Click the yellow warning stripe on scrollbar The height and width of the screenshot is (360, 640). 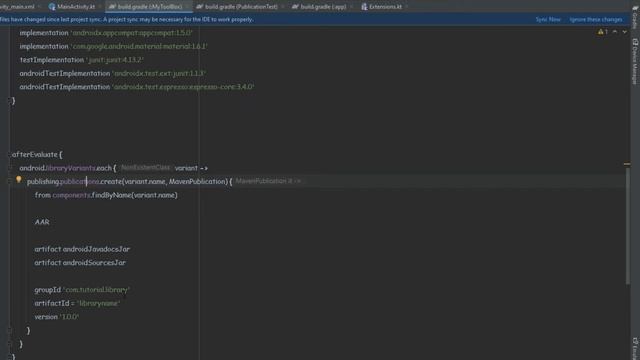tap(627, 164)
